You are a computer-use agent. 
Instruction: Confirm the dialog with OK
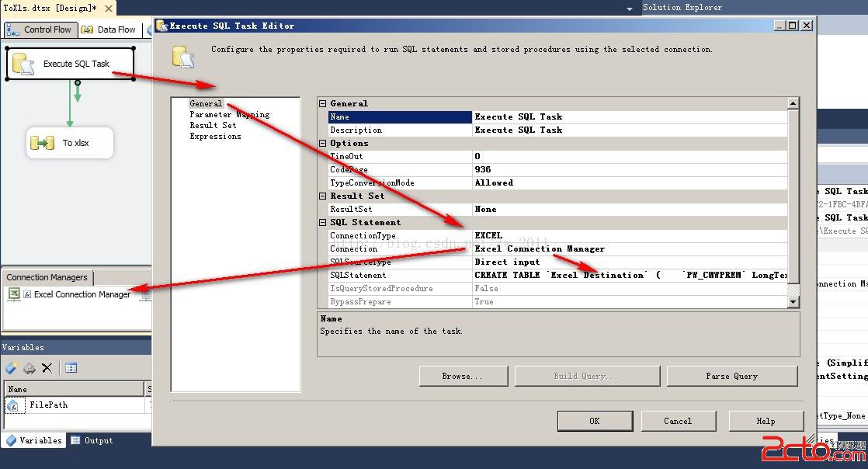(595, 421)
